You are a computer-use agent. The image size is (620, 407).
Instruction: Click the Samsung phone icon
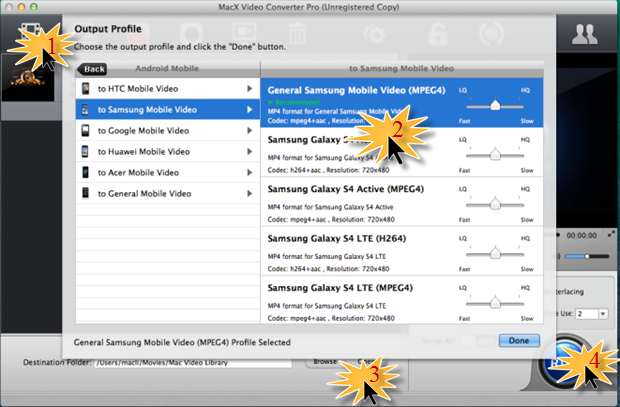pyautogui.click(x=85, y=110)
